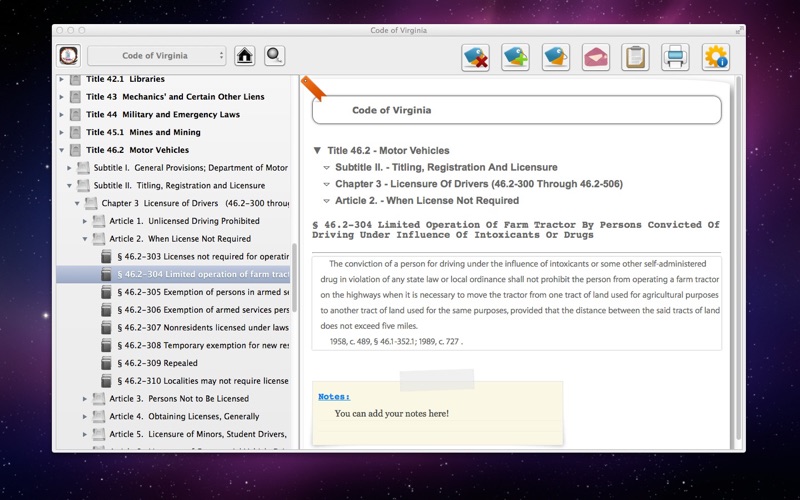Image resolution: width=800 pixels, height=500 pixels.
Task: Toggle fullscreen via window corner arrows icon
Action: tap(739, 31)
